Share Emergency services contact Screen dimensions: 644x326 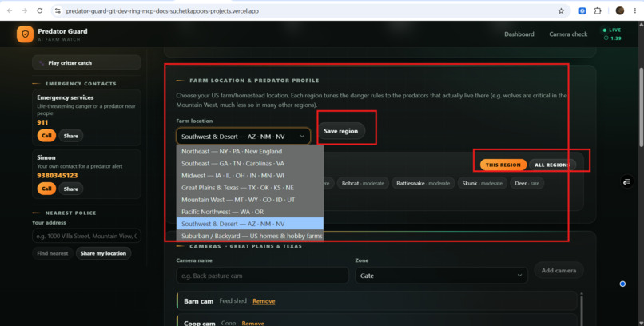(70, 136)
